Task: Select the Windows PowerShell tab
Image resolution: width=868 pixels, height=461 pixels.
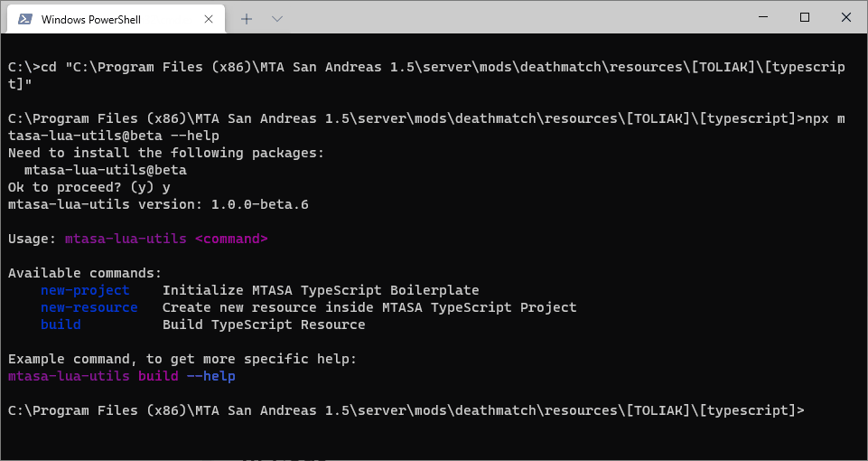Action: tap(115, 19)
